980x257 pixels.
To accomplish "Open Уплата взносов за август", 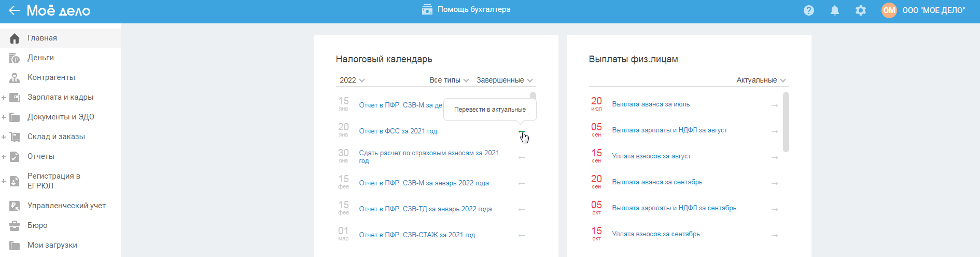I will [x=651, y=156].
